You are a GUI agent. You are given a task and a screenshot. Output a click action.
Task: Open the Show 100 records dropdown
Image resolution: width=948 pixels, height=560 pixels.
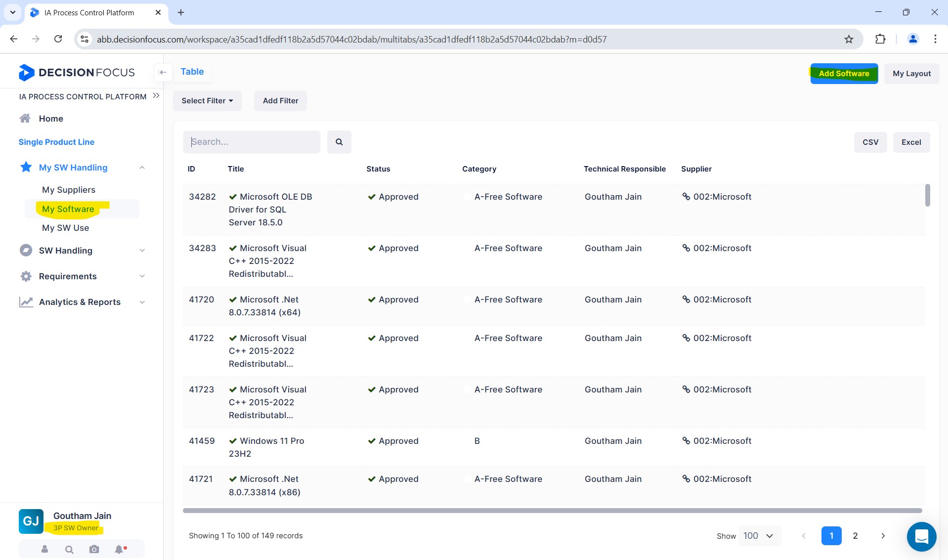(760, 536)
